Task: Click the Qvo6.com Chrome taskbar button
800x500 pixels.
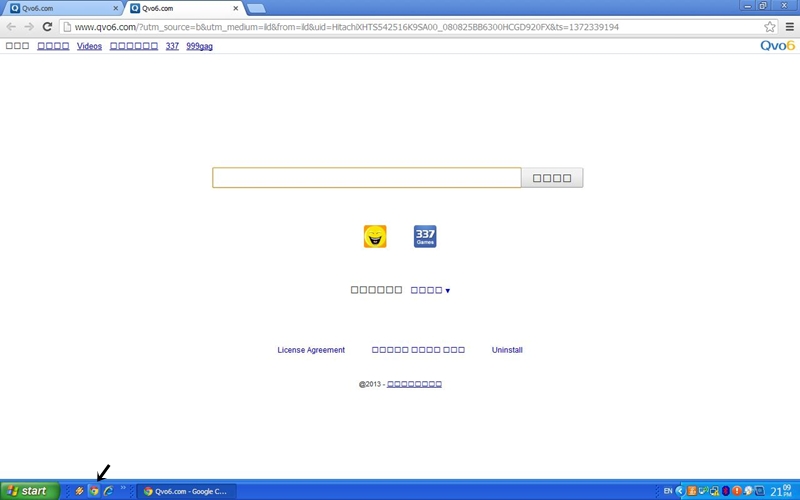Action: tap(187, 491)
